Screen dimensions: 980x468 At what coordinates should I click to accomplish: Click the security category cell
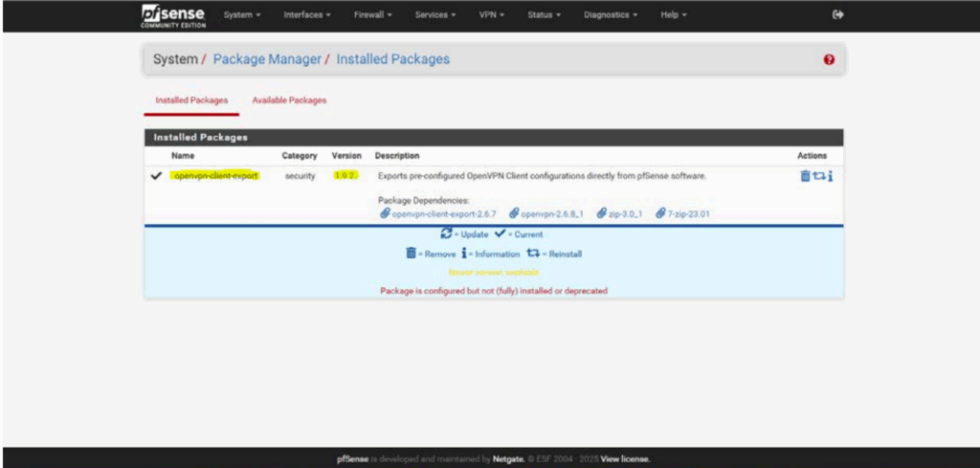point(300,177)
